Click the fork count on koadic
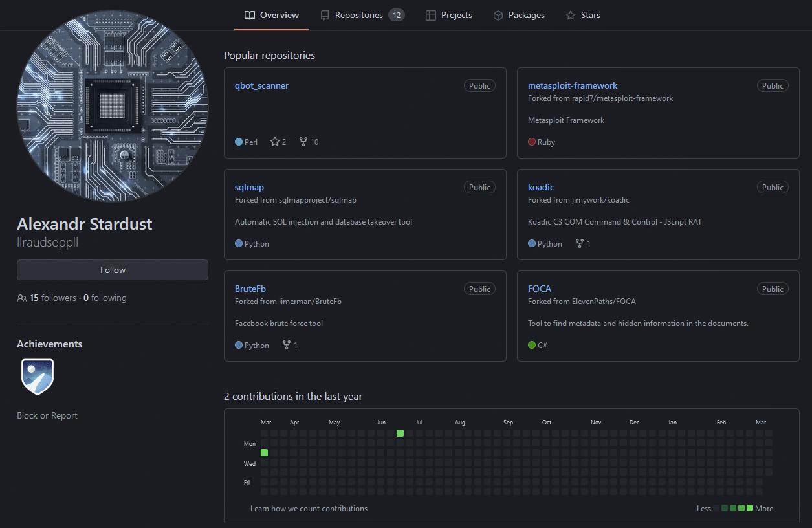This screenshot has height=528, width=812. click(588, 243)
